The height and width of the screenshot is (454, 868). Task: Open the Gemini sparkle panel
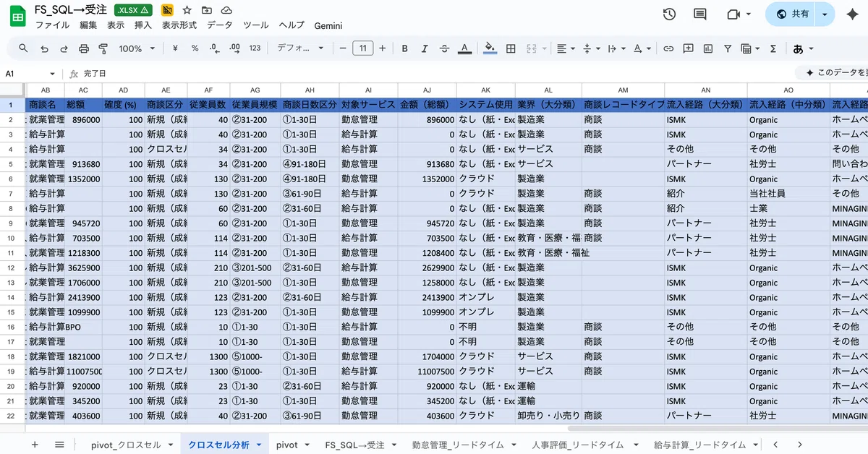point(851,14)
